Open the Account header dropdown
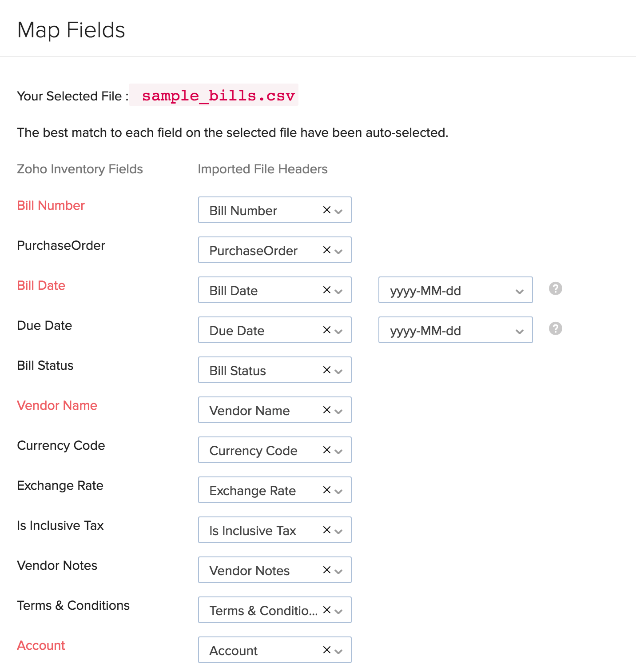This screenshot has width=636, height=672. point(338,650)
